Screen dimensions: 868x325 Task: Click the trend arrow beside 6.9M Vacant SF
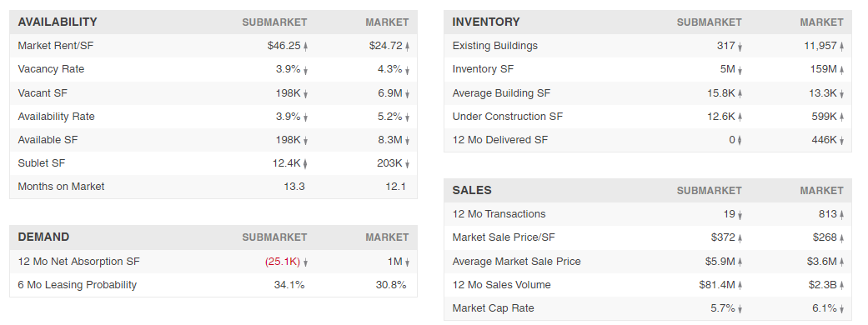tap(408, 94)
